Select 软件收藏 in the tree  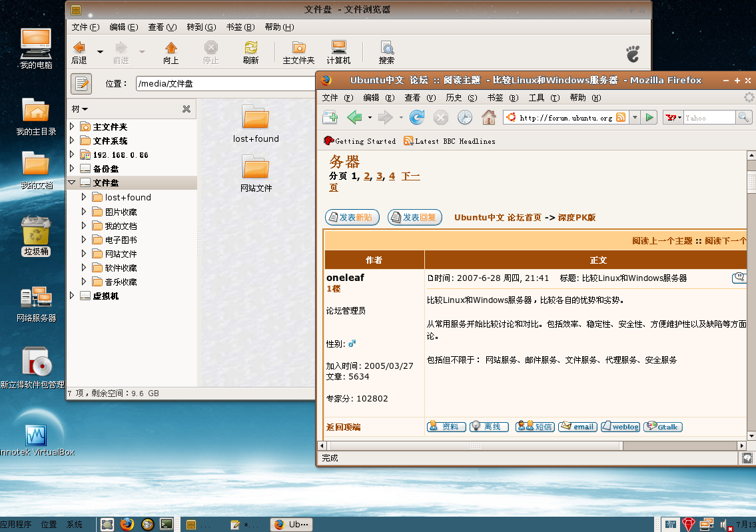[121, 268]
